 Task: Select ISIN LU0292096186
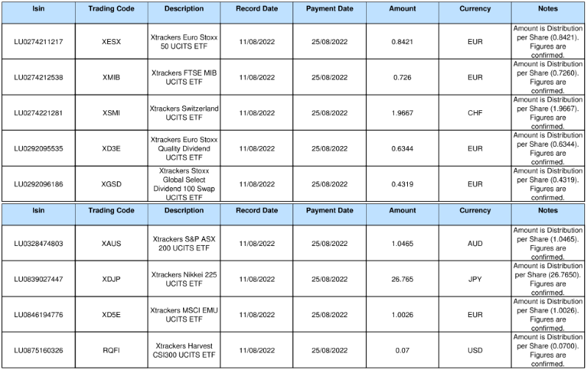click(37, 184)
